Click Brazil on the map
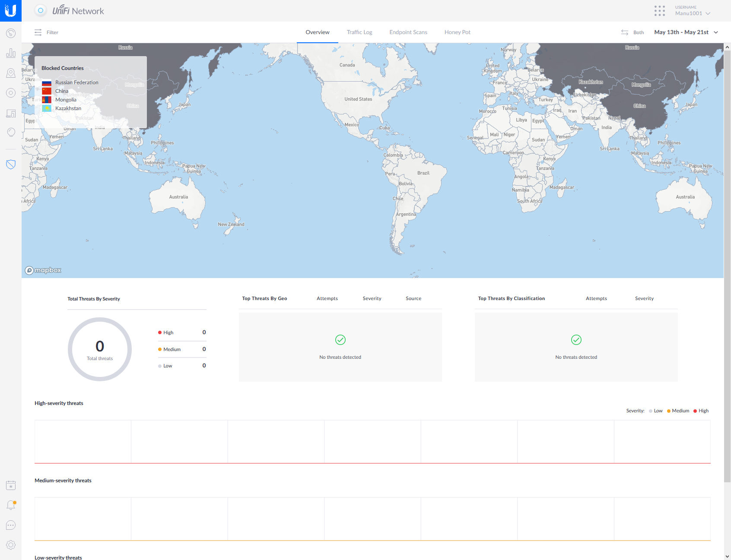This screenshot has height=560, width=731. coord(423,173)
